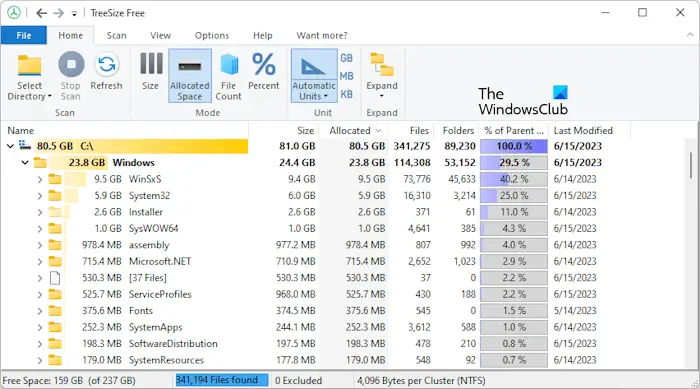Click the C:\ drive icon
This screenshot has height=389, width=700.
pyautogui.click(x=25, y=146)
